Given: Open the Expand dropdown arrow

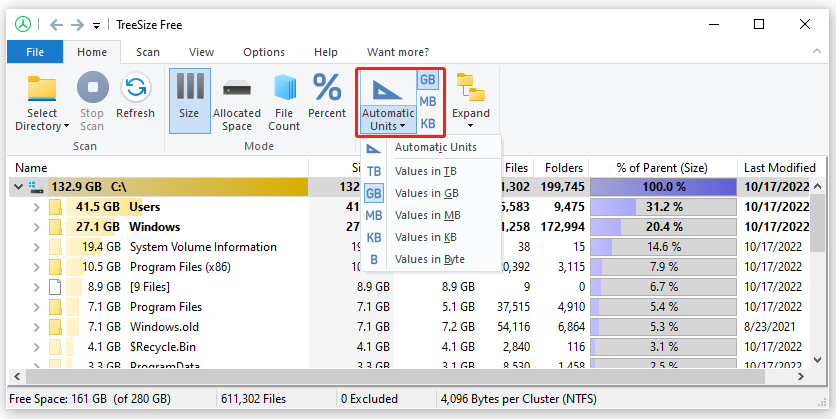Looking at the screenshot, I should 470,126.
